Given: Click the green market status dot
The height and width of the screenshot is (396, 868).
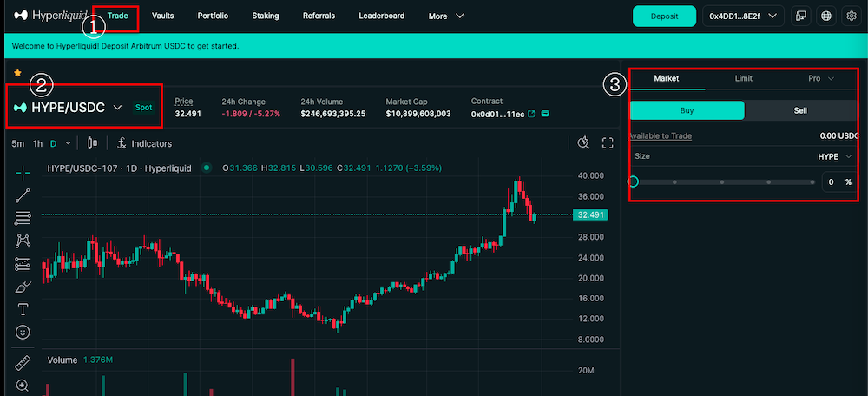Looking at the screenshot, I should pos(207,168).
